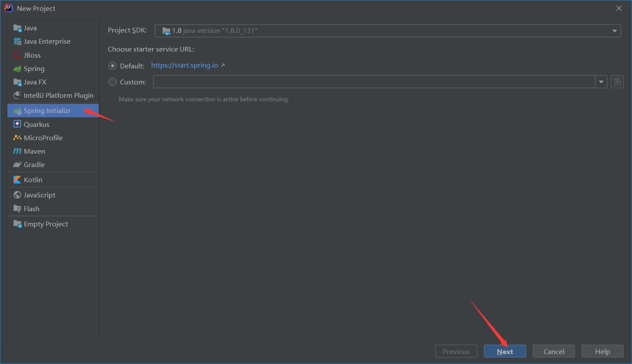Choose the Kotlin project type
The image size is (632, 364).
pyautogui.click(x=53, y=180)
